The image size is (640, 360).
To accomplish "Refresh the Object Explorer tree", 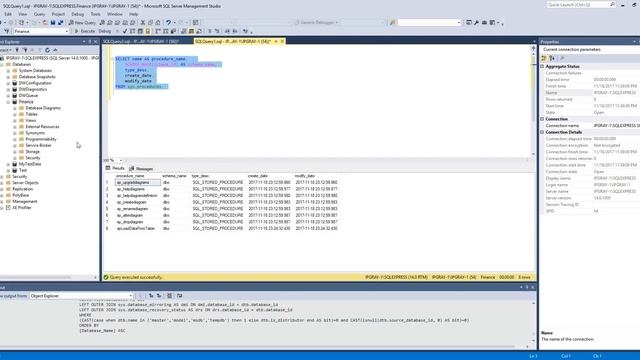I will (47, 50).
